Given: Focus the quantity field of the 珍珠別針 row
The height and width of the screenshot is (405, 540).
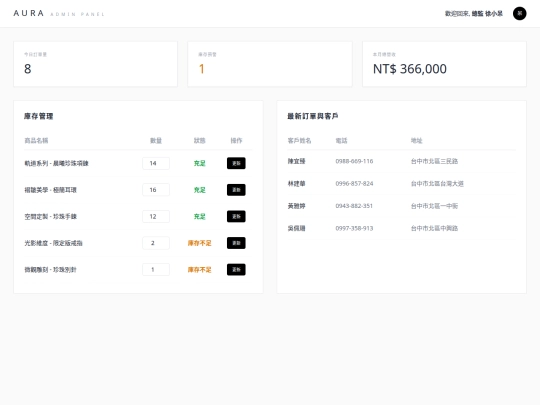Looking at the screenshot, I should click(x=156, y=269).
